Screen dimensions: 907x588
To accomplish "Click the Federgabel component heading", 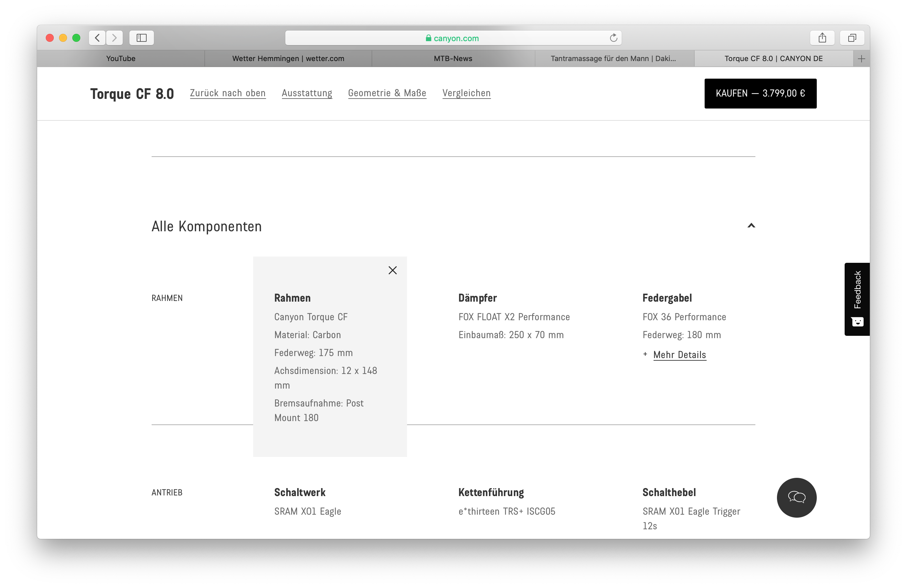I will click(667, 298).
